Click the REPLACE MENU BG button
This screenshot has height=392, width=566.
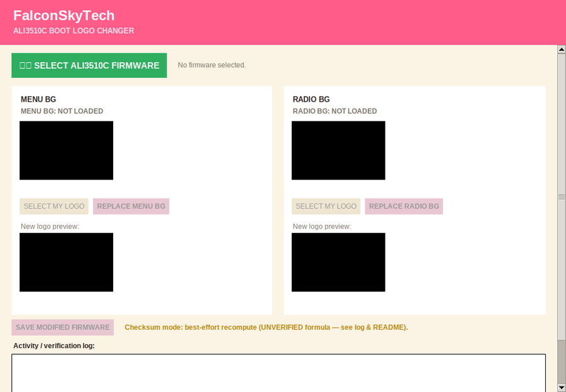(131, 206)
